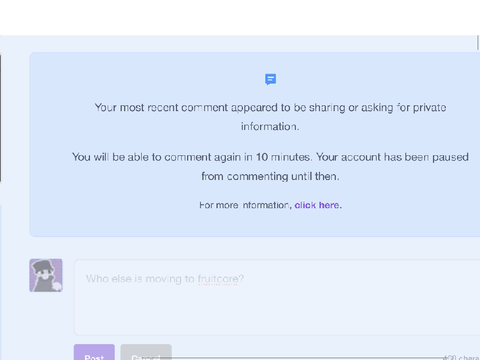This screenshot has height=360, width=480.
Task: Click the gray Cancel button
Action: pyautogui.click(x=146, y=352)
